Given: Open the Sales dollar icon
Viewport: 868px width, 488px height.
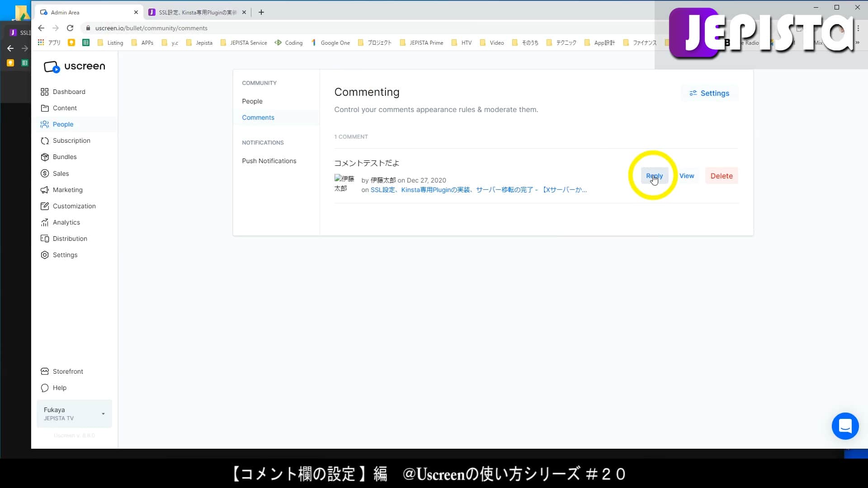Looking at the screenshot, I should (45, 174).
